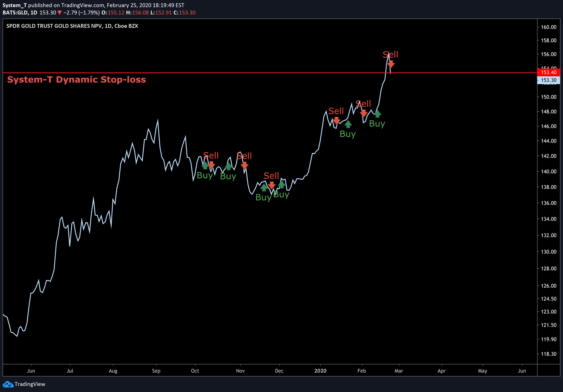Click the 128.00 price axis label

(549, 269)
